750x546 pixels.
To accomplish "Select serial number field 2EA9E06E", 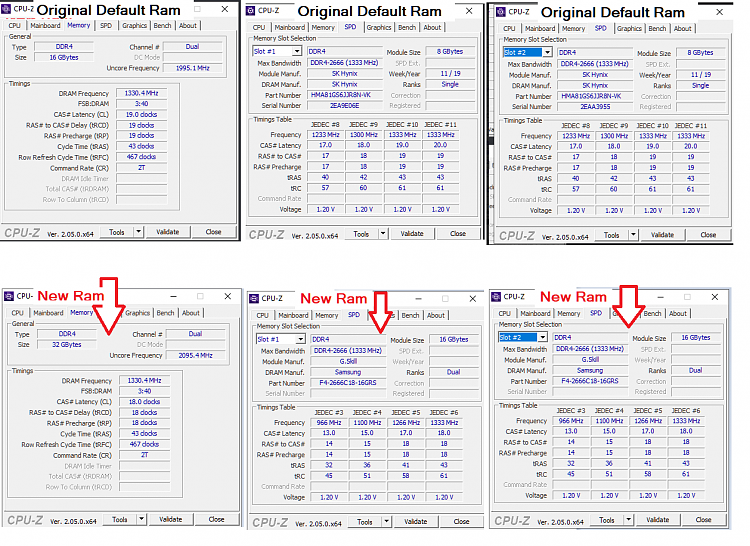I will point(344,106).
